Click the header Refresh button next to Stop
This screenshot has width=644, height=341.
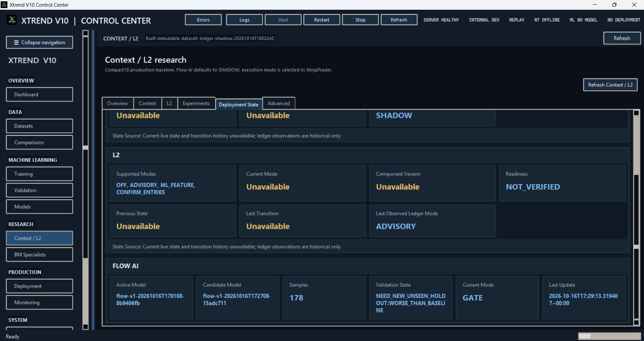pos(399,20)
